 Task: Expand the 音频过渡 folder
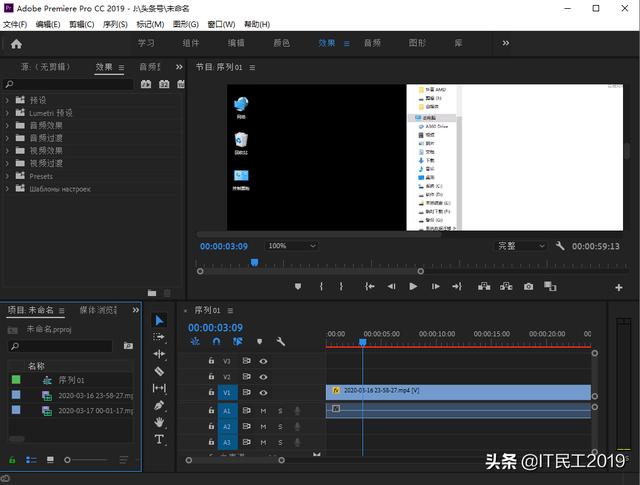[x=7, y=138]
